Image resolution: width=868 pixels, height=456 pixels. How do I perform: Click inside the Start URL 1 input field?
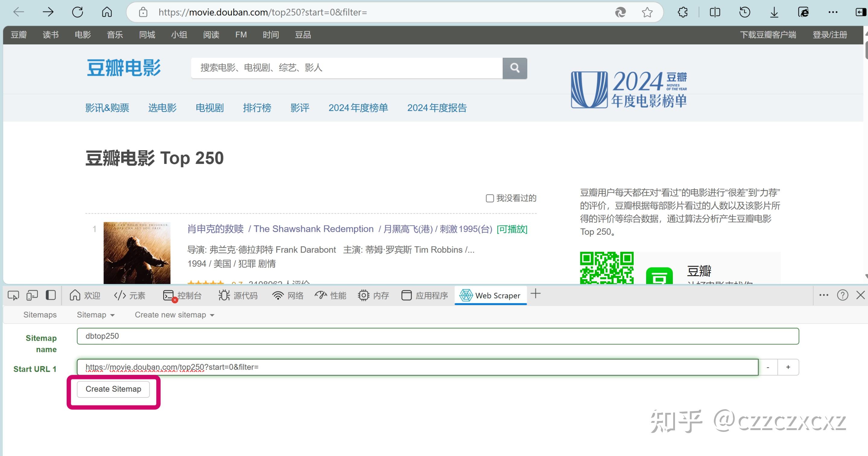(404, 367)
